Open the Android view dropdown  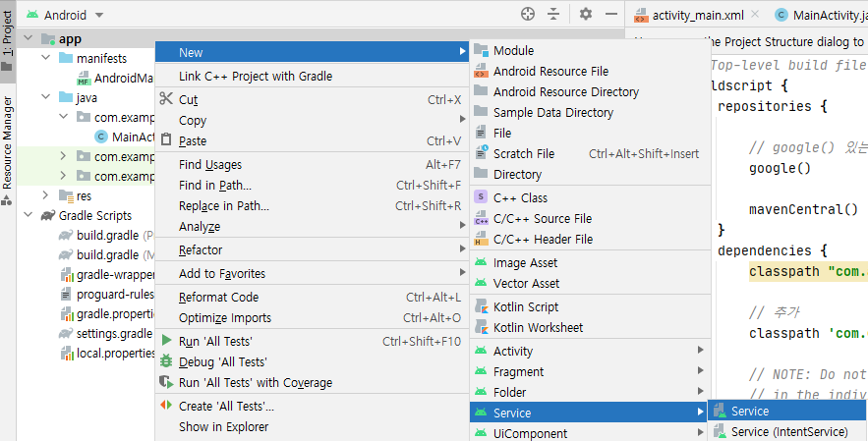(65, 15)
